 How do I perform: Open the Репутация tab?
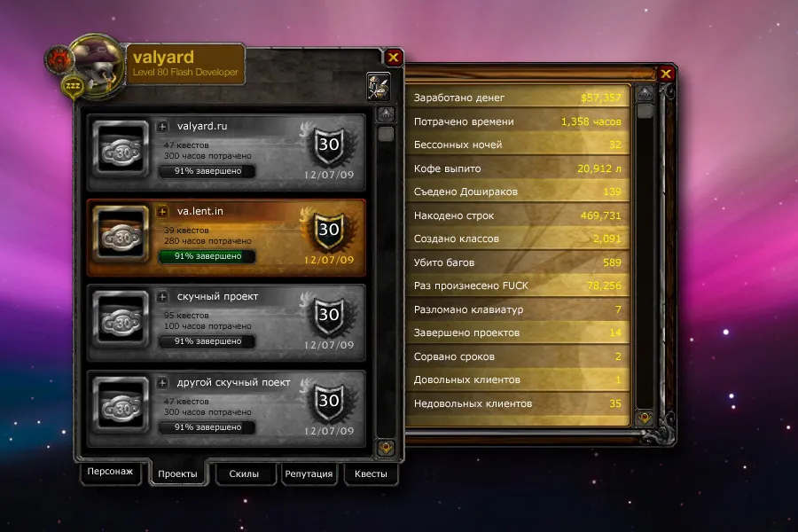309,474
